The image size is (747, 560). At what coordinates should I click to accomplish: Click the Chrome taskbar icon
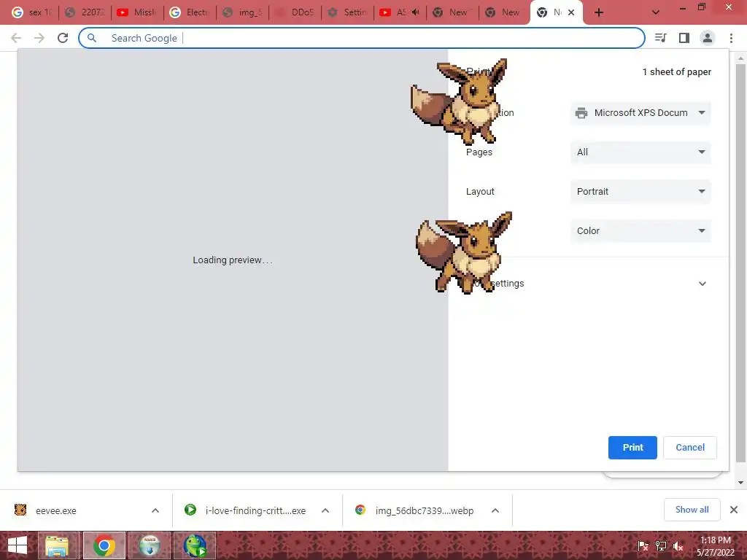104,545
